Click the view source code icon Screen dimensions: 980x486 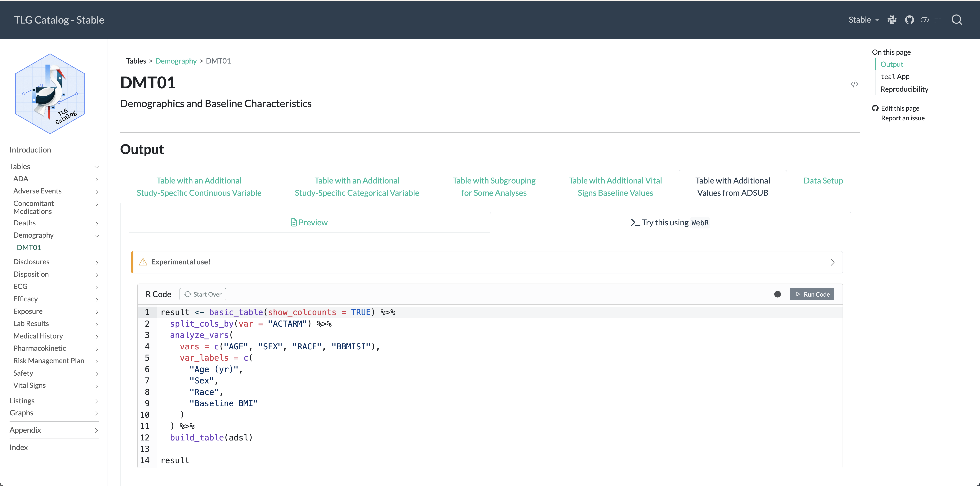point(854,84)
